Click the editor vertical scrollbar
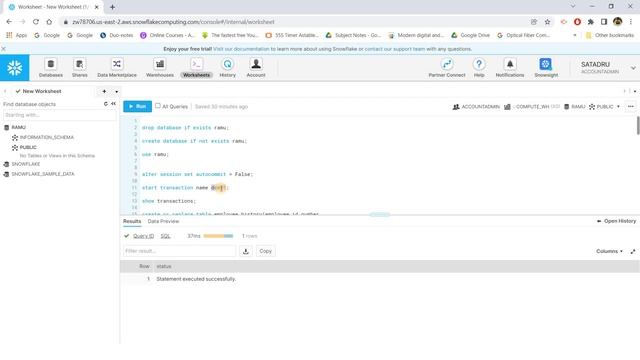Viewport: 640px width, 360px height. (x=638, y=125)
